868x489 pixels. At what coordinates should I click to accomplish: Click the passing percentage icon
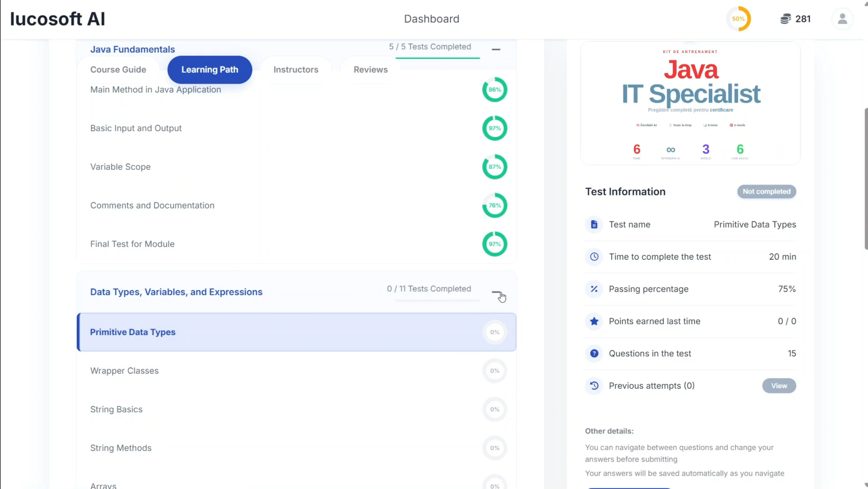click(x=594, y=289)
